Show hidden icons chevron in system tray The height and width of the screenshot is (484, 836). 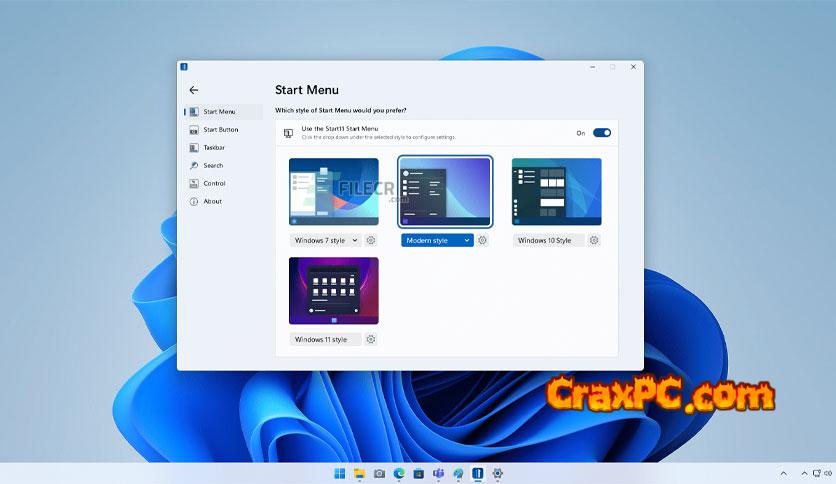point(783,473)
